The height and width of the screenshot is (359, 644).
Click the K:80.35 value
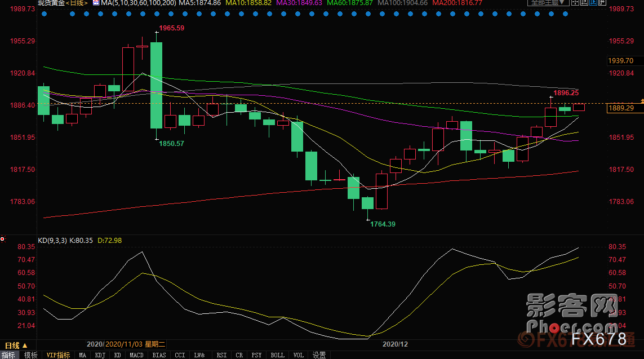(81, 240)
